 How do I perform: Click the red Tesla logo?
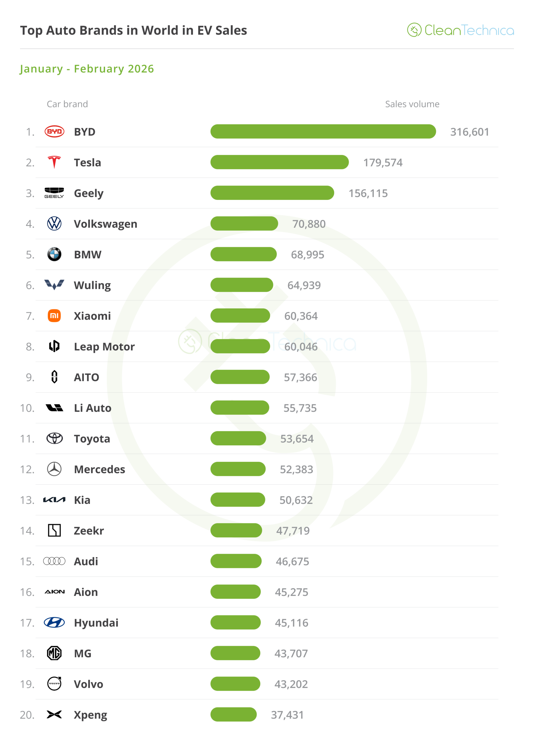coord(54,162)
